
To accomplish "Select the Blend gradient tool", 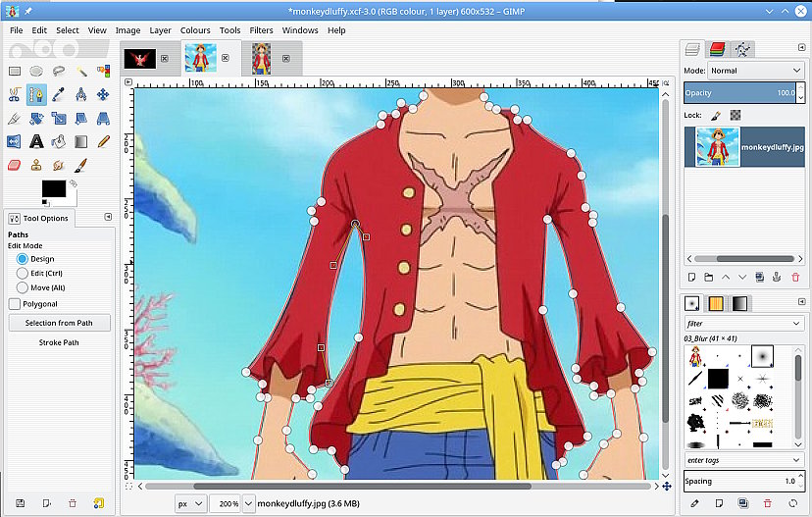I will tap(81, 141).
